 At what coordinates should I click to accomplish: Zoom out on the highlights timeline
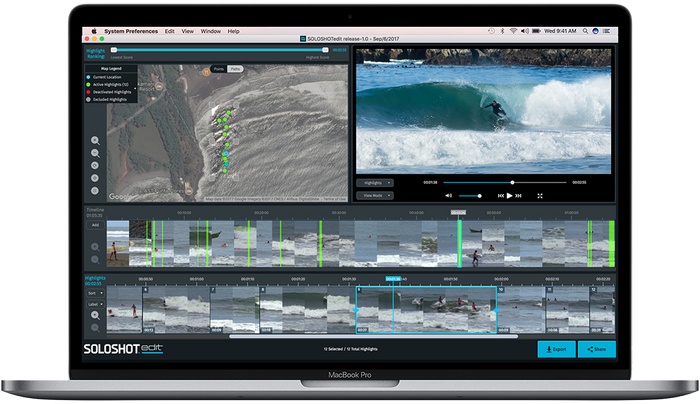click(95, 328)
